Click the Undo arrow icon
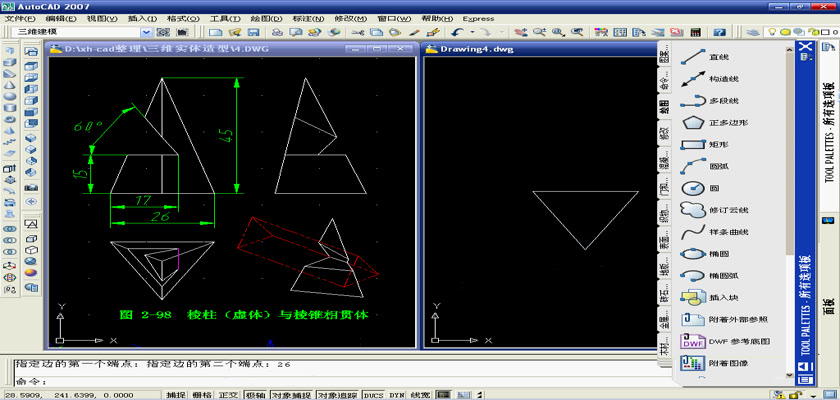 coord(458,32)
